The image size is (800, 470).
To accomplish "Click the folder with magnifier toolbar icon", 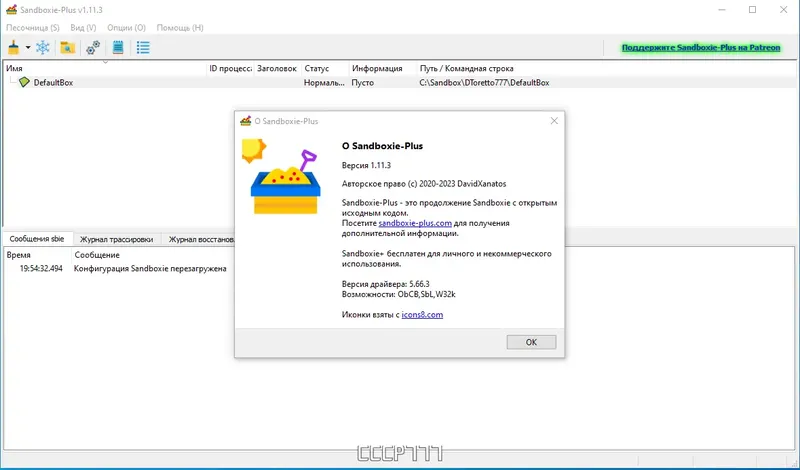I will click(x=68, y=47).
